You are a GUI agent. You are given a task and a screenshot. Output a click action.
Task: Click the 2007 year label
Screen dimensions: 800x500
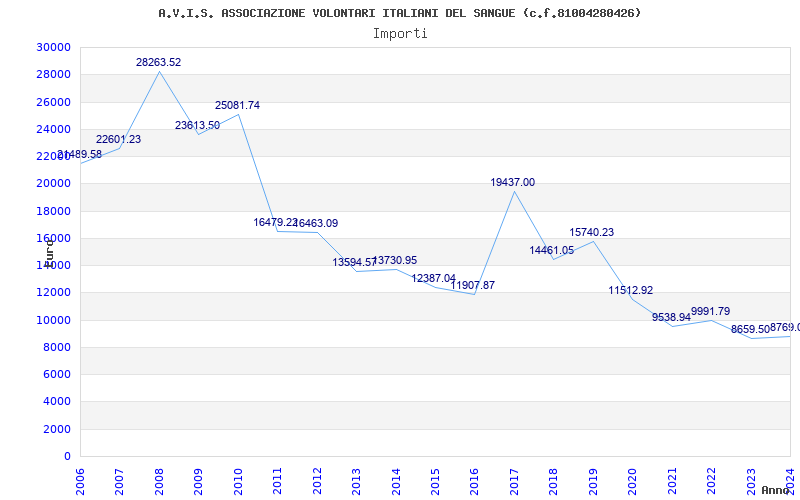click(119, 481)
